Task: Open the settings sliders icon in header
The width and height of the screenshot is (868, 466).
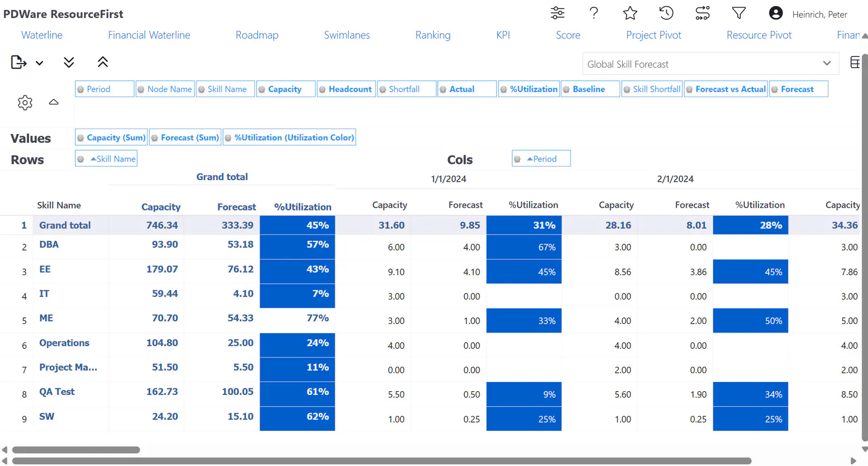Action: click(557, 13)
